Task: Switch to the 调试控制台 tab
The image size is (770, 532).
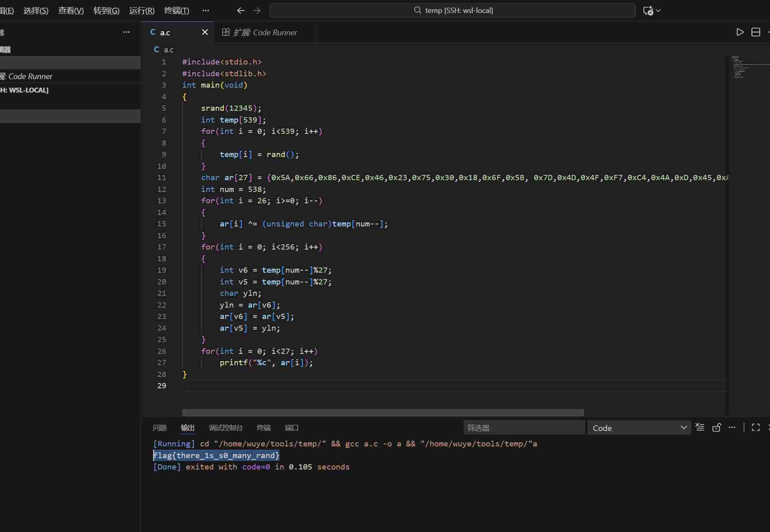Action: click(x=225, y=428)
